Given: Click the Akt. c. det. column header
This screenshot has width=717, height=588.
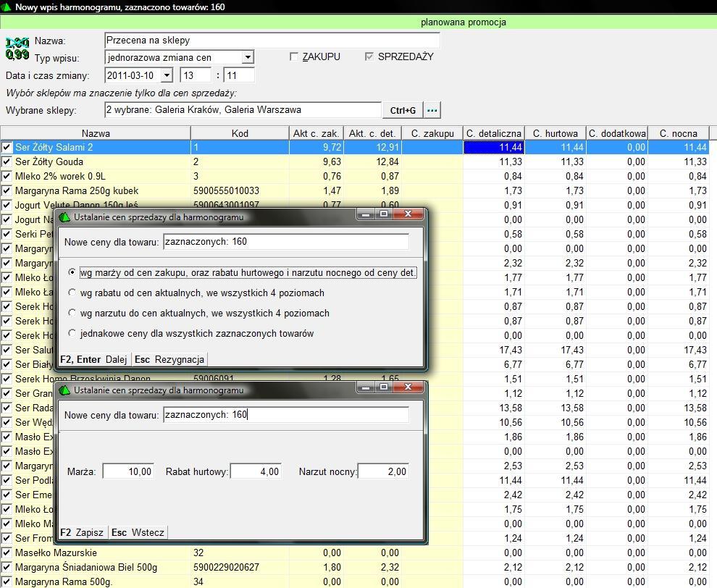Looking at the screenshot, I should click(372, 133).
